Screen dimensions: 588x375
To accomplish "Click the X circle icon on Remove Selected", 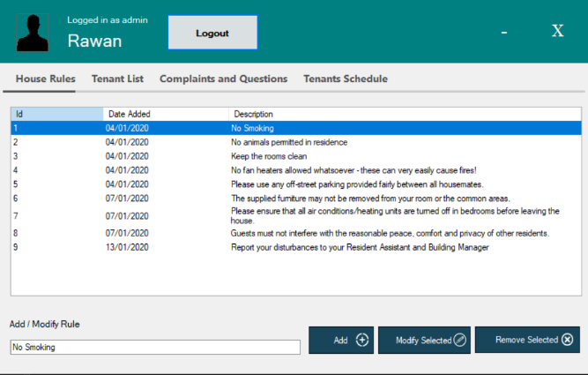I will pyautogui.click(x=568, y=340).
